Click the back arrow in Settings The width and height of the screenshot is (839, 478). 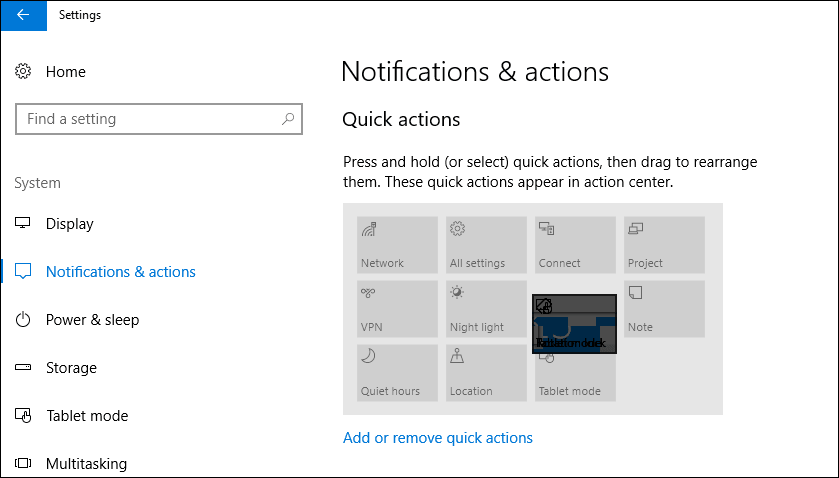pyautogui.click(x=24, y=15)
